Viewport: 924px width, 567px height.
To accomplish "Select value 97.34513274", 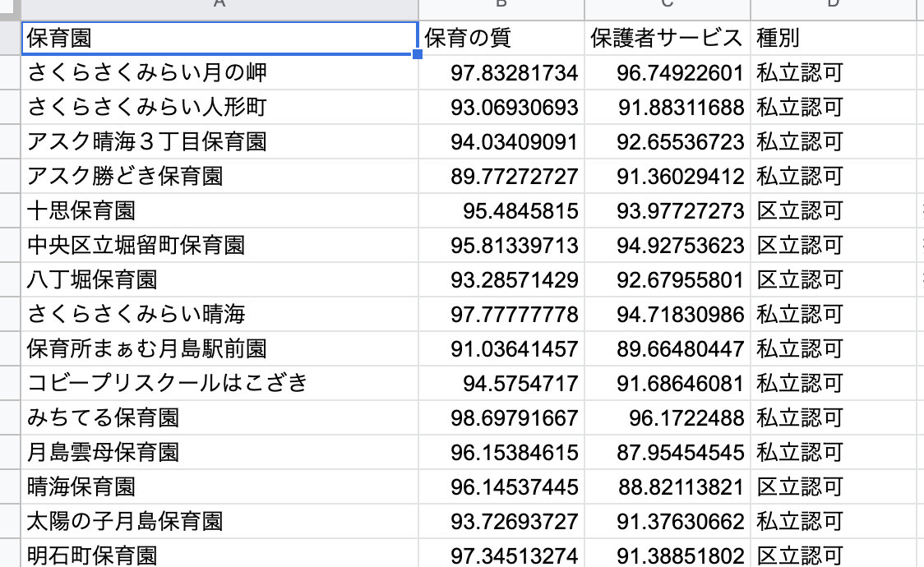I will point(501,554).
